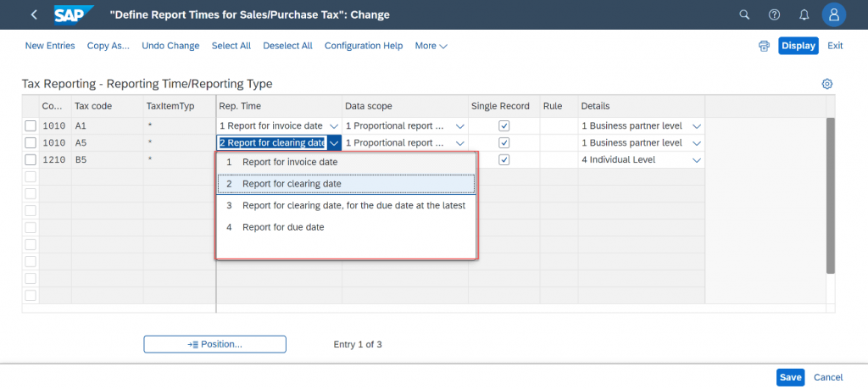Click the Save button
The width and height of the screenshot is (868, 389).
click(790, 377)
